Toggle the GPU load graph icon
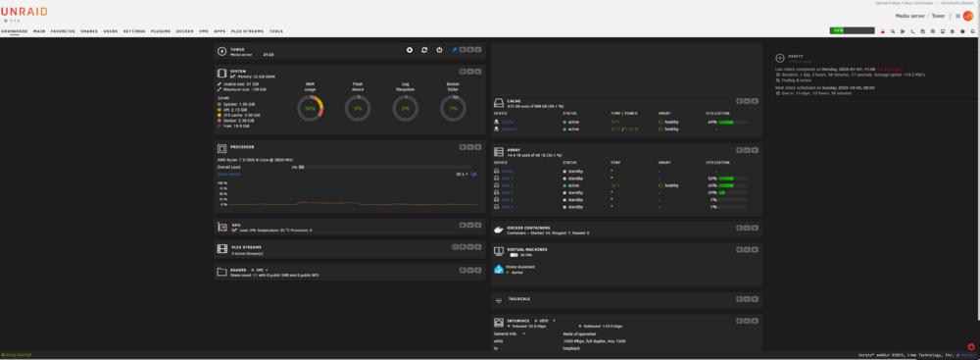Viewport: 980px width, 360px height. click(x=234, y=230)
